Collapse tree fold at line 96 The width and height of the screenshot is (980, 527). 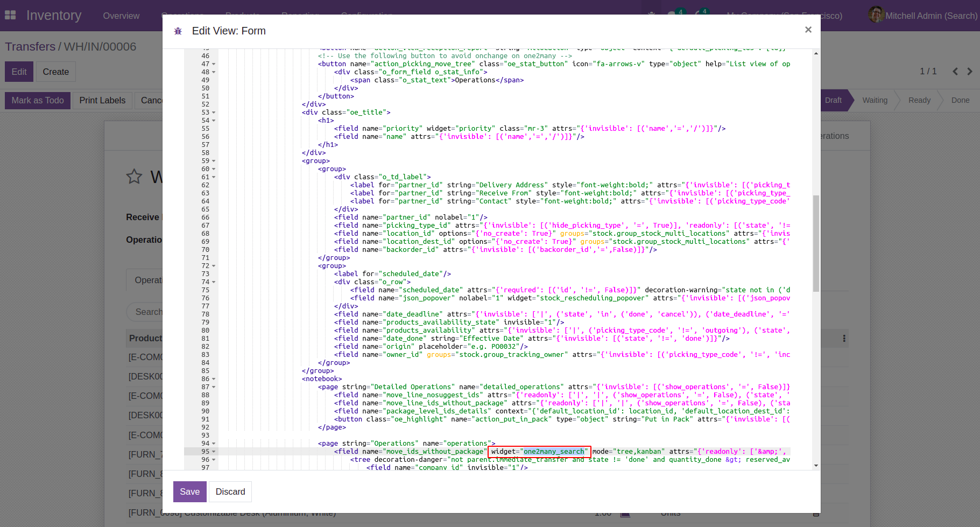pyautogui.click(x=214, y=460)
